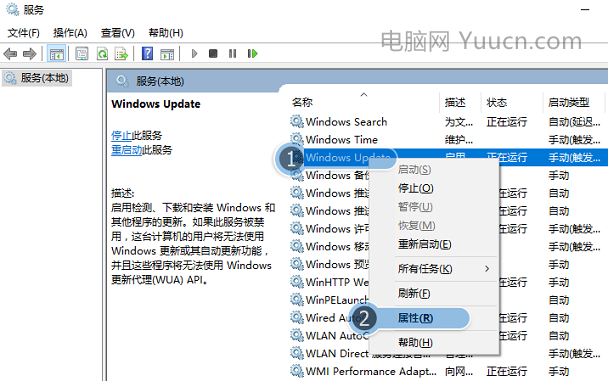The width and height of the screenshot is (608, 381).
Task: Click the Restart service toolbar icon
Action: (252, 53)
